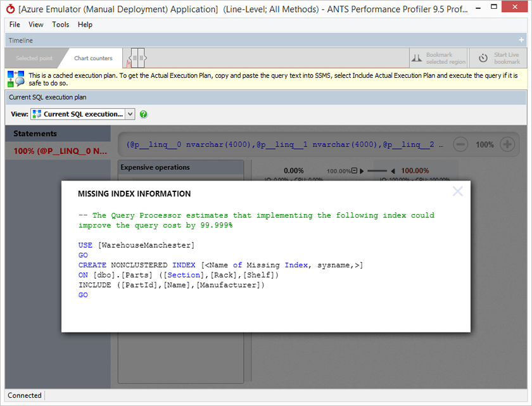This screenshot has height=406, width=532.
Task: Switch to the Chart counters tab
Action: 93,58
